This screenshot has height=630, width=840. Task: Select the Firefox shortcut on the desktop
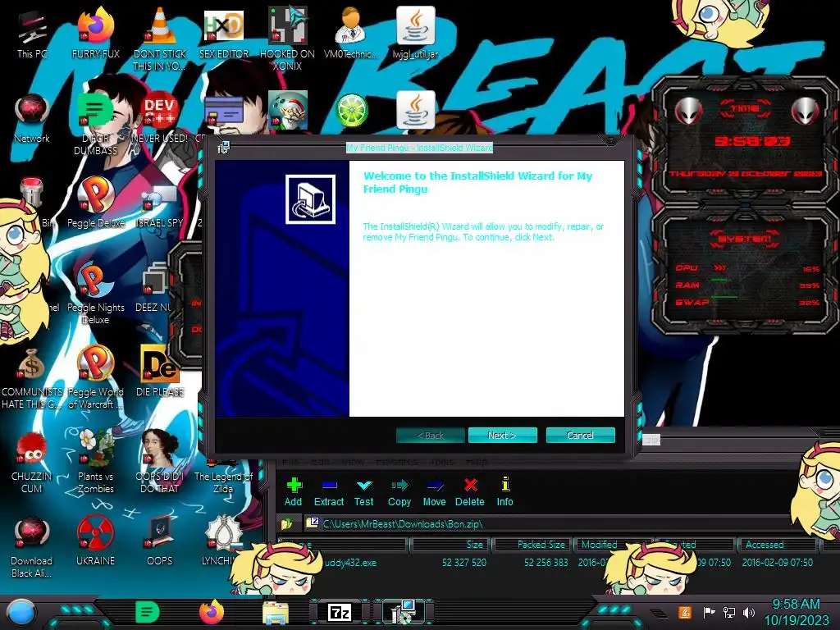click(96, 34)
